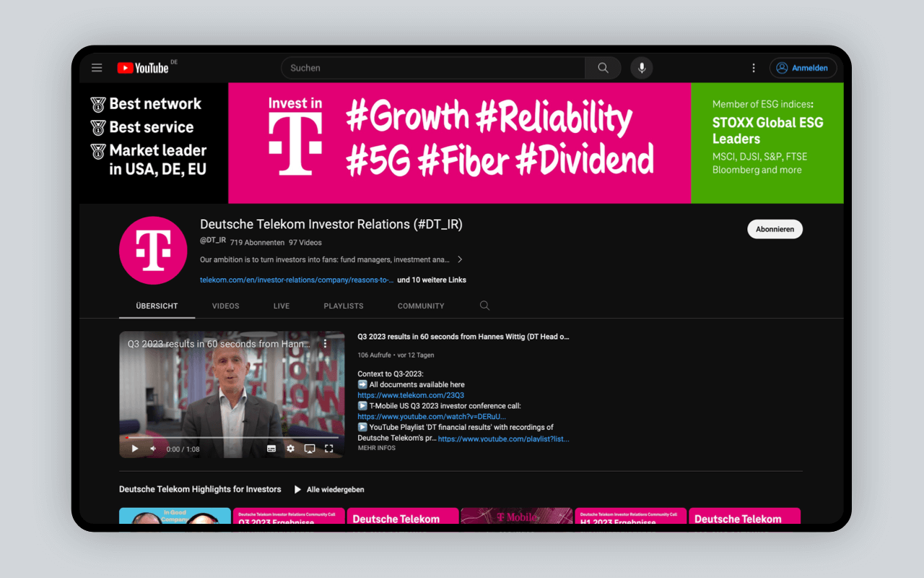Open the 'H1 2023 Ergebnisse' thumbnail
Image resolution: width=924 pixels, height=578 pixels.
(631, 516)
